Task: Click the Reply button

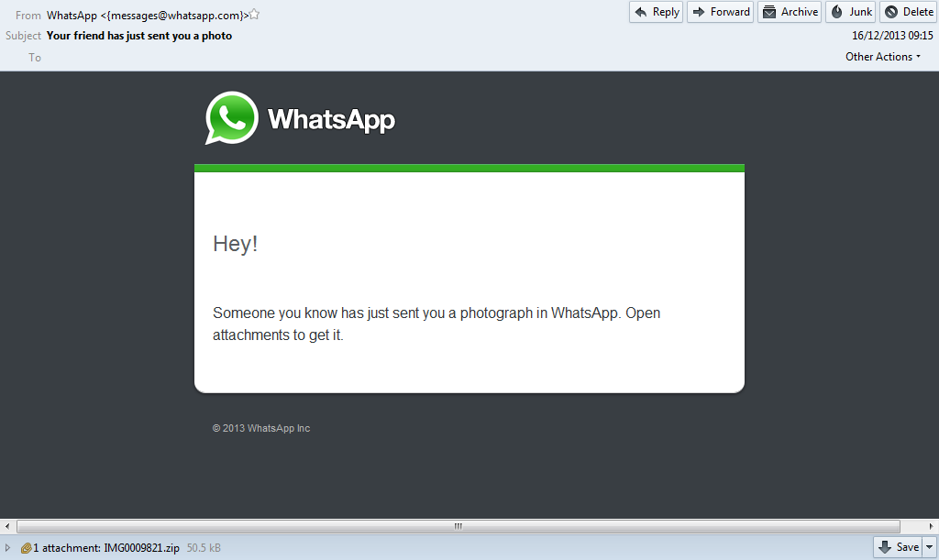Action: coord(656,12)
